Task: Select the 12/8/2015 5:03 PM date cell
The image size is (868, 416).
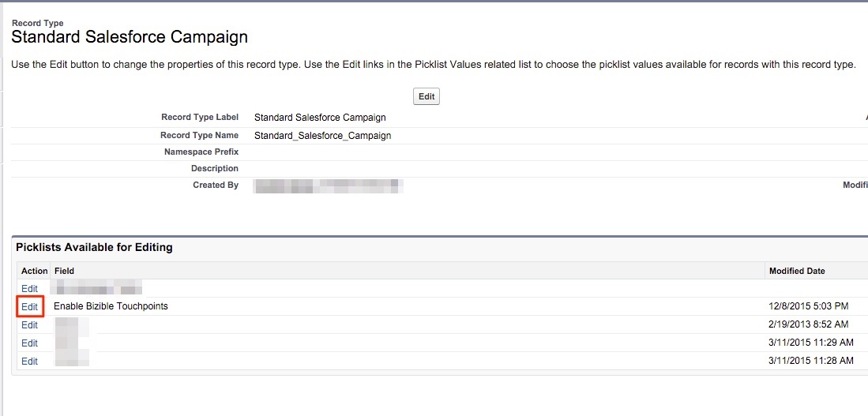Action: 808,306
